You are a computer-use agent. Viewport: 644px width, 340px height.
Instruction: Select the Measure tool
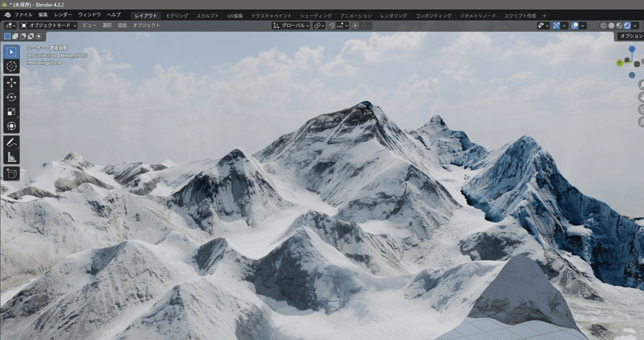point(12,156)
